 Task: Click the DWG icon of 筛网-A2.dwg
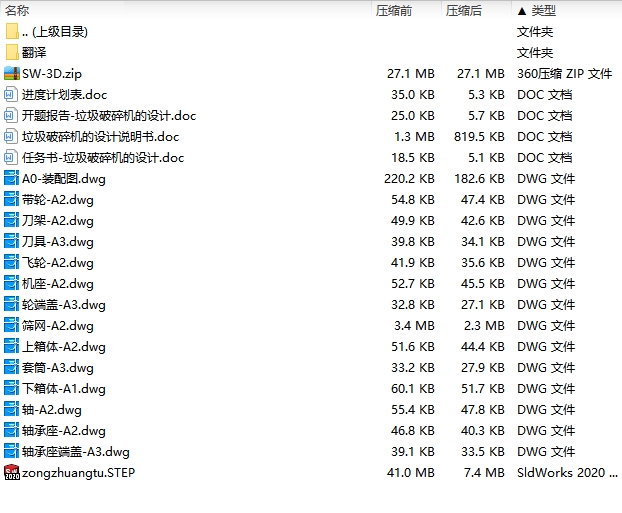pyautogui.click(x=11, y=326)
